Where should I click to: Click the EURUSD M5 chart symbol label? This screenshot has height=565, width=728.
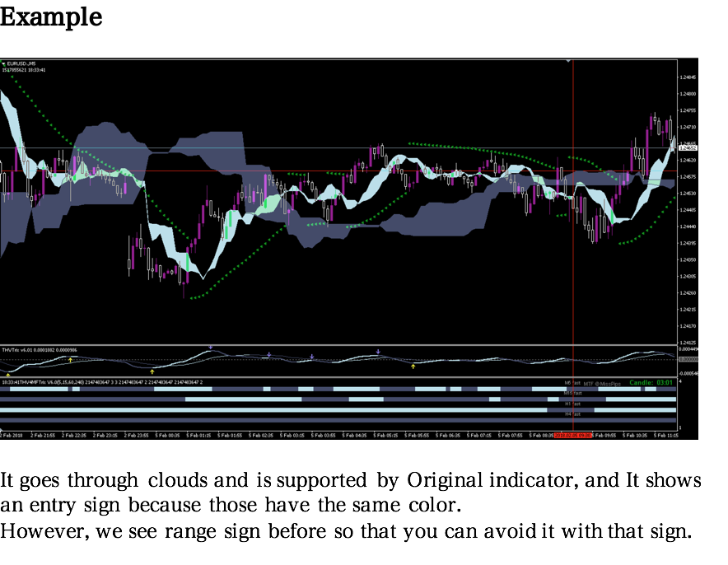click(21, 63)
